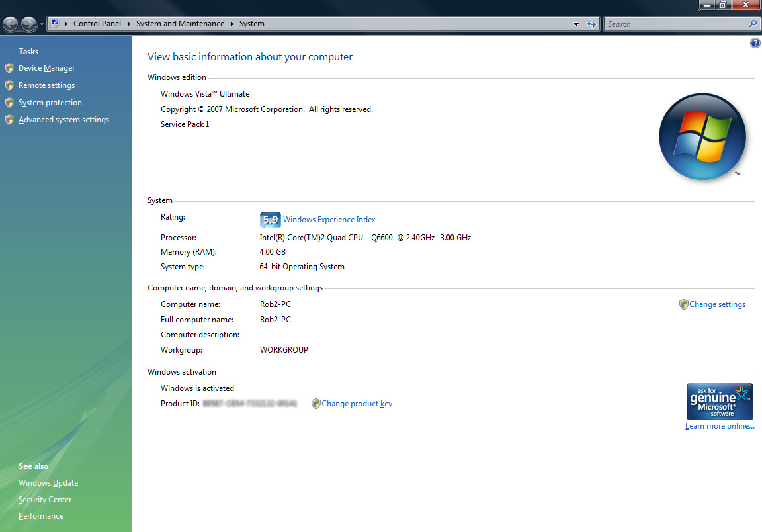Click the 4.00 GB memory value
762x532 pixels.
pyautogui.click(x=273, y=252)
